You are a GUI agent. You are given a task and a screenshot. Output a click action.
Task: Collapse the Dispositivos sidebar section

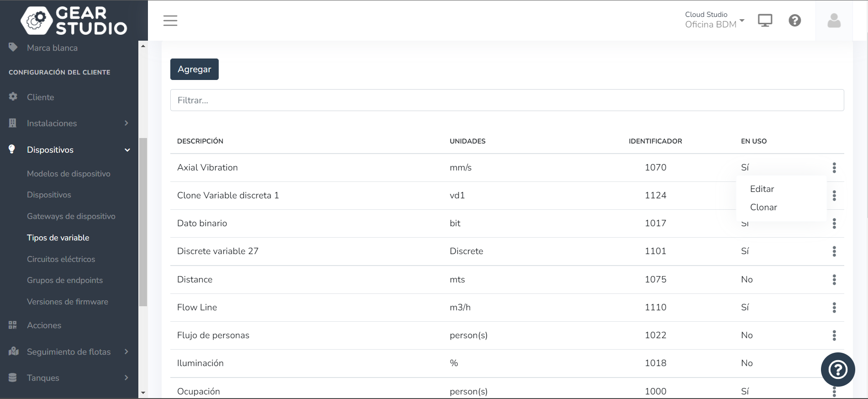coord(68,150)
